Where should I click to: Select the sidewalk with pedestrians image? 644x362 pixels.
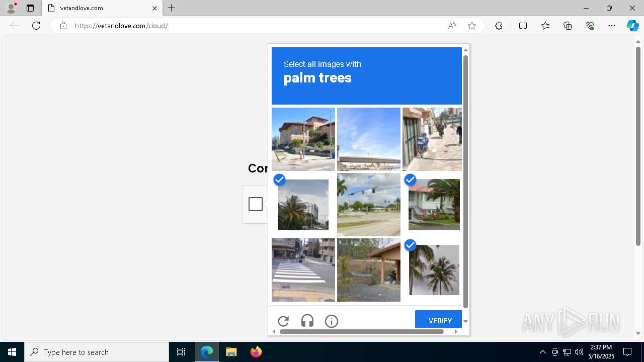(x=432, y=139)
